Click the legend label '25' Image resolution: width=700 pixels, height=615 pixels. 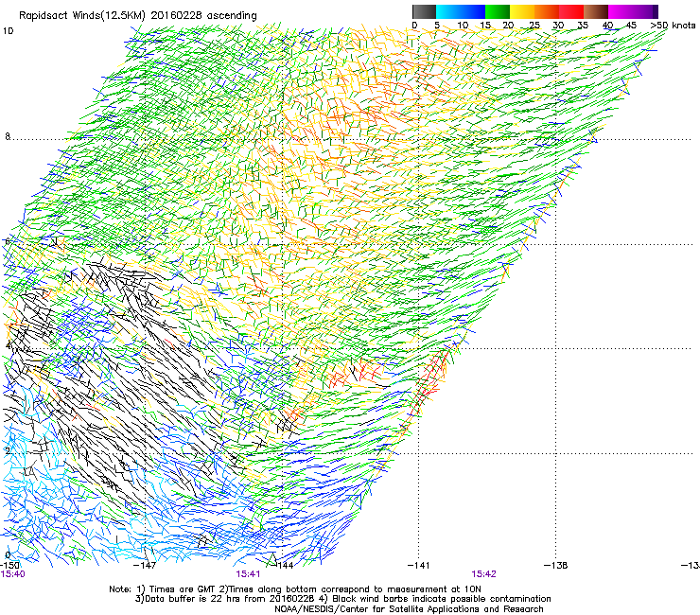[x=534, y=26]
